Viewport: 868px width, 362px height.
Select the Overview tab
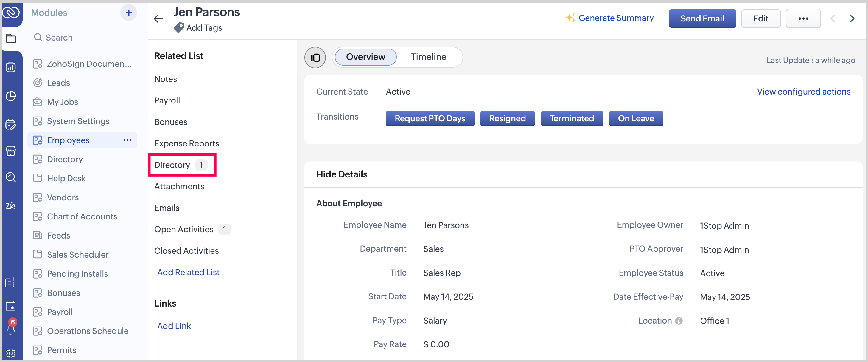pyautogui.click(x=365, y=57)
